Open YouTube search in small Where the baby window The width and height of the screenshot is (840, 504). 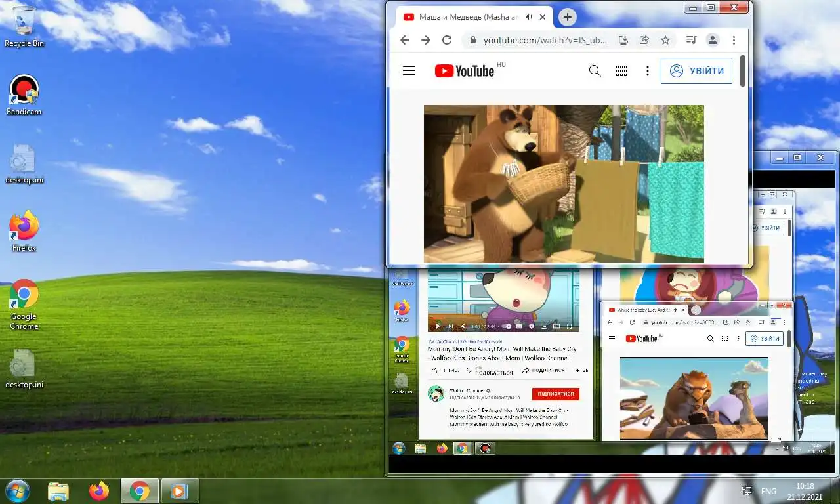point(710,339)
